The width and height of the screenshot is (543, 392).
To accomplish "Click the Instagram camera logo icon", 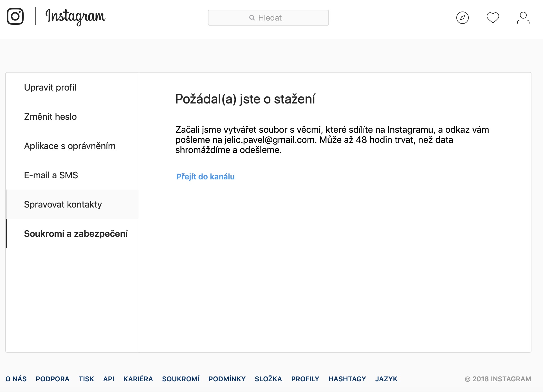I will click(x=15, y=16).
